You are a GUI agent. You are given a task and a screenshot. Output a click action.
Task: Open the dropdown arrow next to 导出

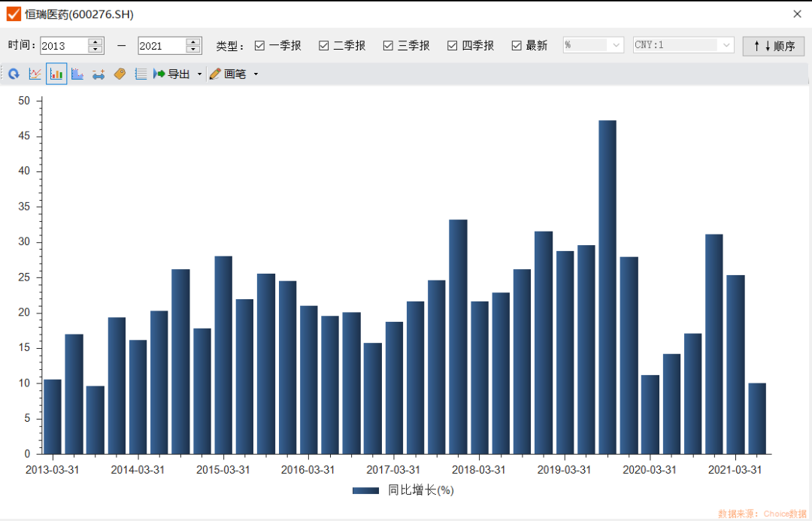[x=199, y=74]
